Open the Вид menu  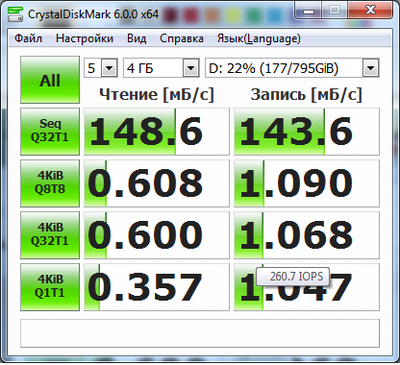137,39
